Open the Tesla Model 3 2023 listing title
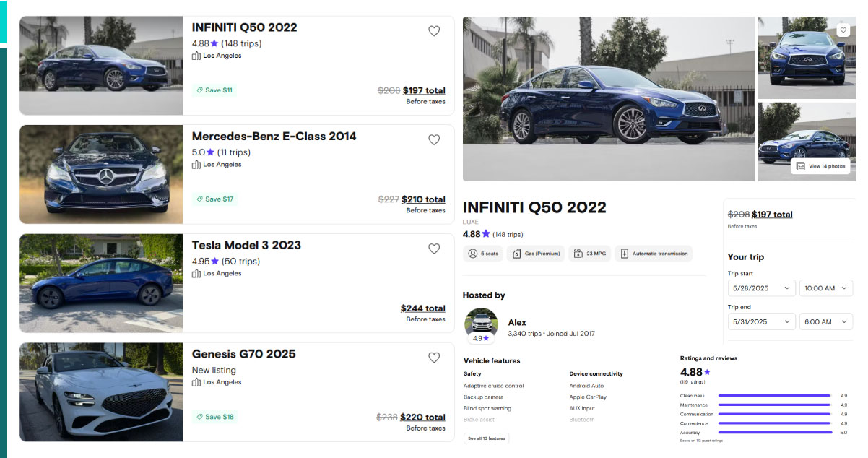 click(246, 245)
